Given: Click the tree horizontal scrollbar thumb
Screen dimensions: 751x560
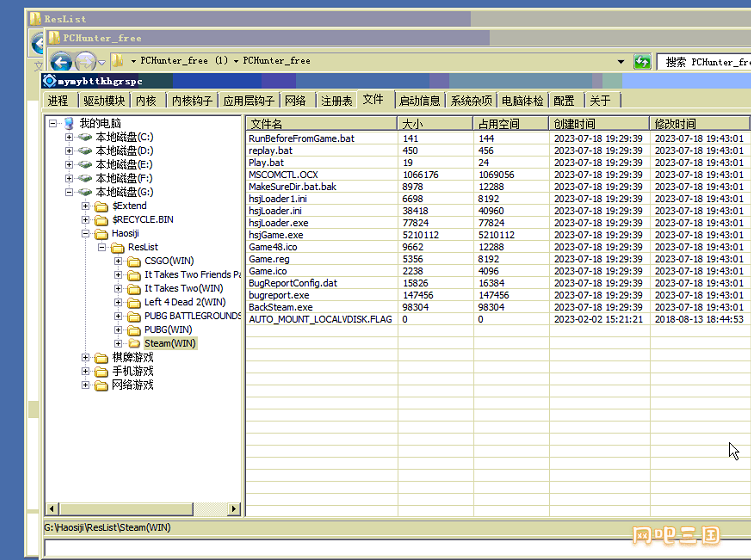Looking at the screenshot, I should point(126,509).
